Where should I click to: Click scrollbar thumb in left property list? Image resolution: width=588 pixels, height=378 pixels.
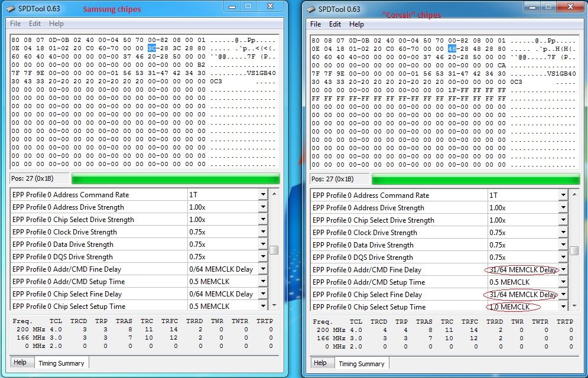pos(275,250)
